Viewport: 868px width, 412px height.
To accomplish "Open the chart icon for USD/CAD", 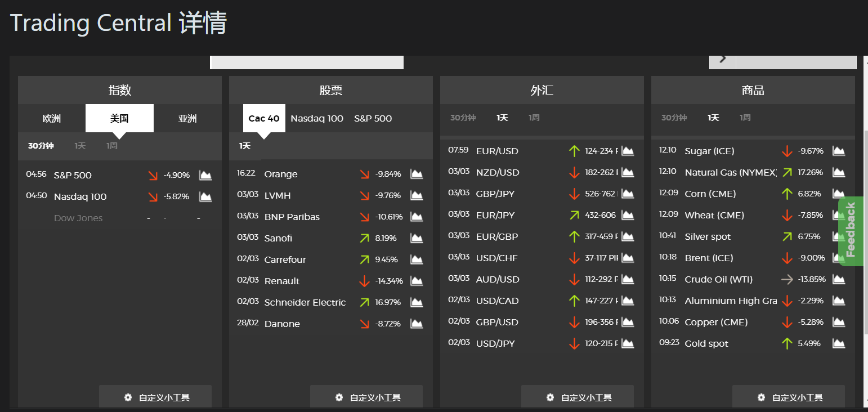I will 628,301.
